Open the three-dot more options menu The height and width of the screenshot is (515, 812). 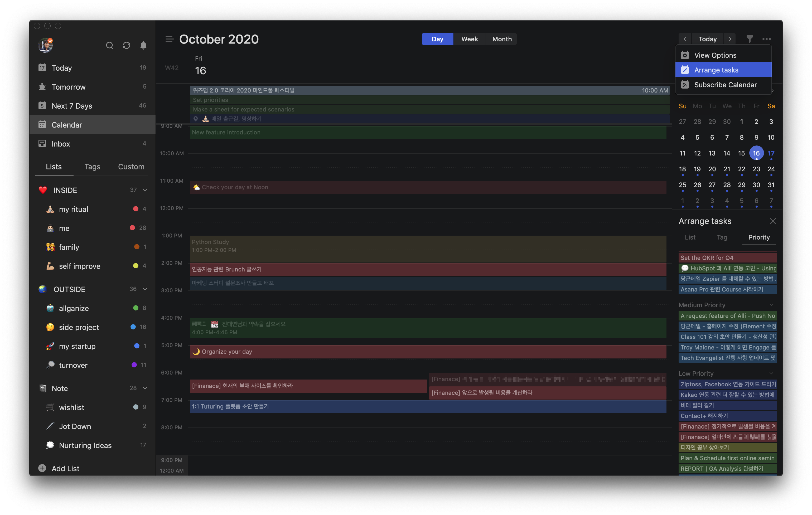click(x=766, y=39)
